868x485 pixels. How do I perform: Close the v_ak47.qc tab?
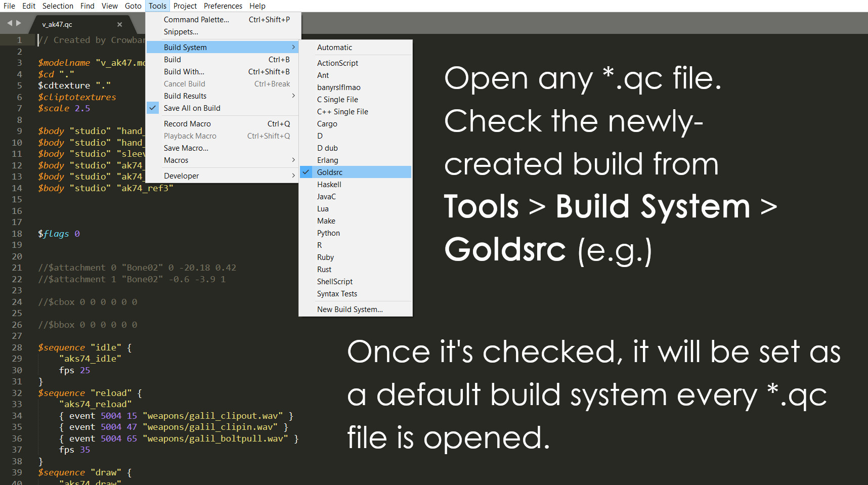[119, 24]
